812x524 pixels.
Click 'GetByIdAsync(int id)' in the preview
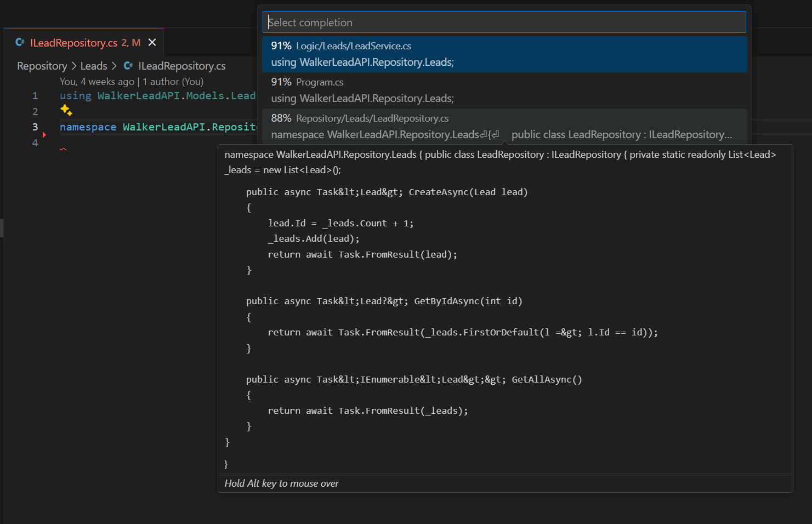tap(468, 301)
